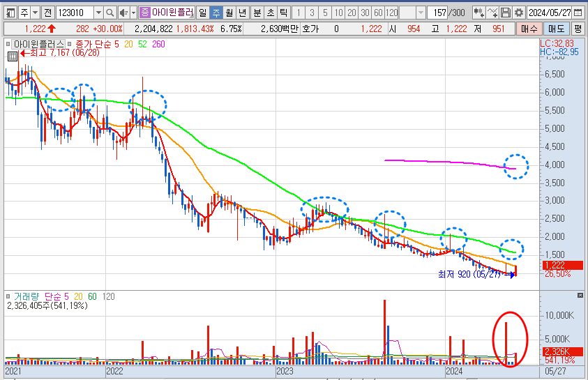This screenshot has width=588, height=380.
Task: Click the 매수 buy button
Action: (x=529, y=29)
